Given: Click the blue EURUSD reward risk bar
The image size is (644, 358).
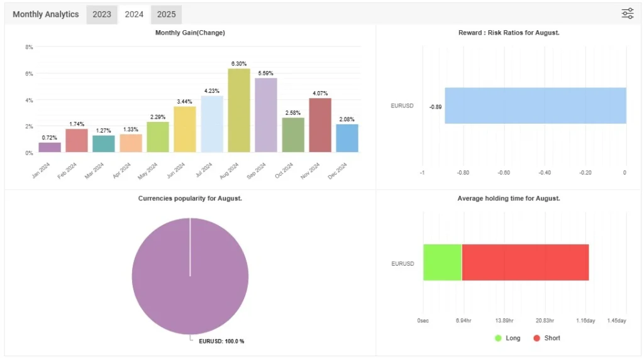Looking at the screenshot, I should coord(535,106).
